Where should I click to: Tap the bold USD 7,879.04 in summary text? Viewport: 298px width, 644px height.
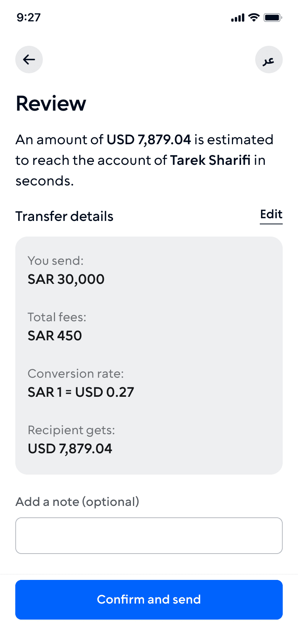pyautogui.click(x=149, y=140)
